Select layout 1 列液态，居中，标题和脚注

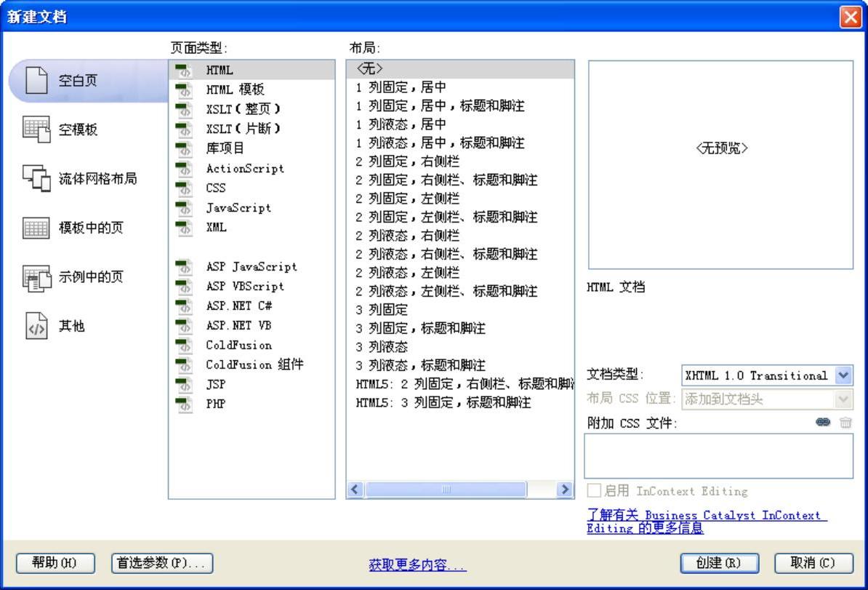pos(461,143)
